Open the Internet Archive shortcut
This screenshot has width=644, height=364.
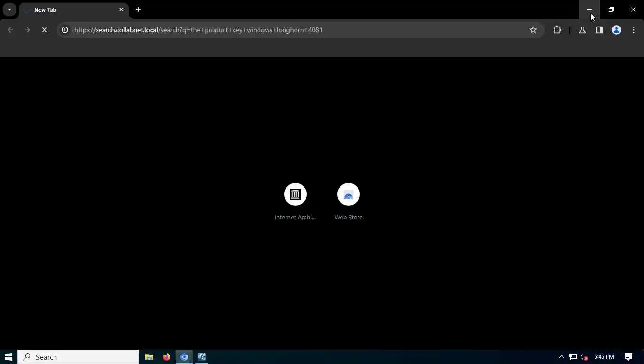[295, 201]
